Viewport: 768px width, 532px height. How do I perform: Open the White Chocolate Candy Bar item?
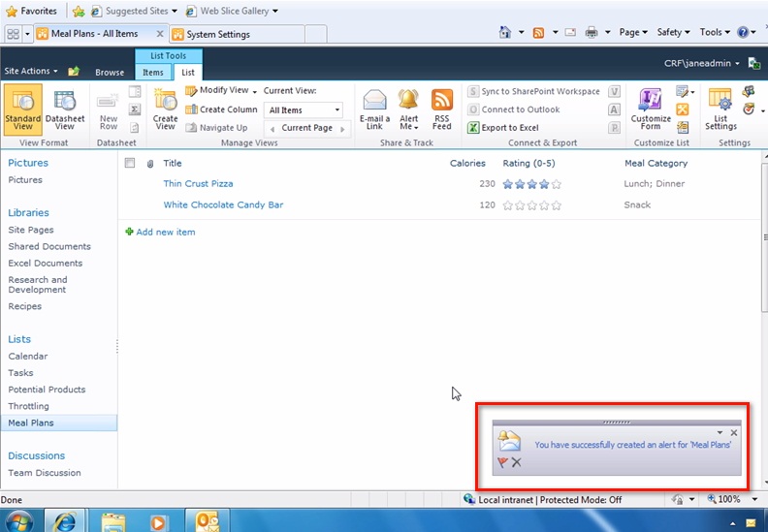pos(223,205)
